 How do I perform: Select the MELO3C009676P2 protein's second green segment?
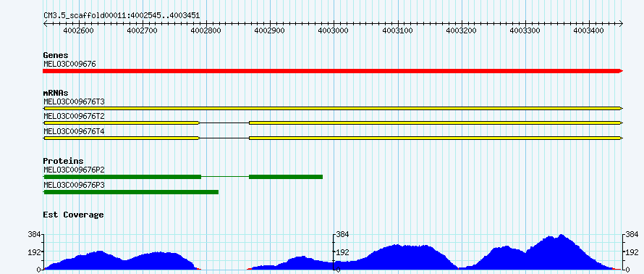tap(286, 177)
